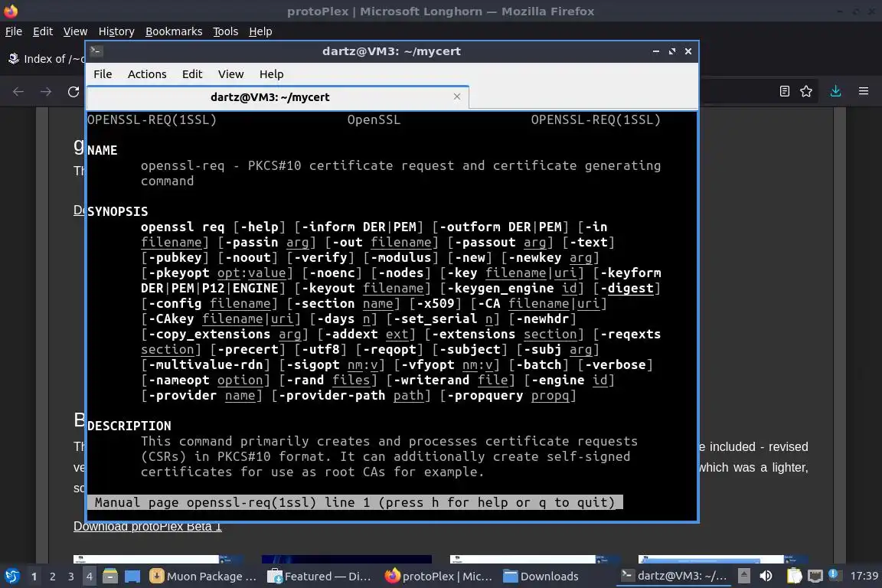Click the removable media eject tray icon
This screenshot has height=588, width=882.
coord(743,576)
